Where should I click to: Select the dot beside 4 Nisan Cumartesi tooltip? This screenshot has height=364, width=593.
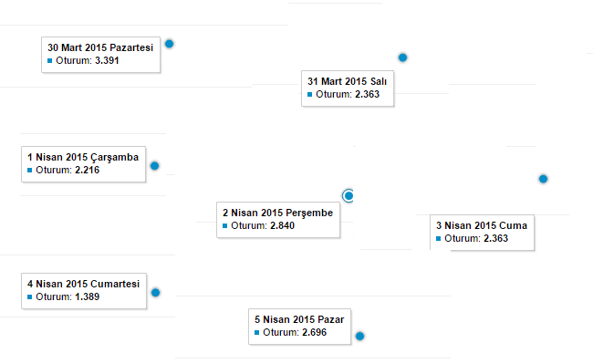tap(155, 293)
